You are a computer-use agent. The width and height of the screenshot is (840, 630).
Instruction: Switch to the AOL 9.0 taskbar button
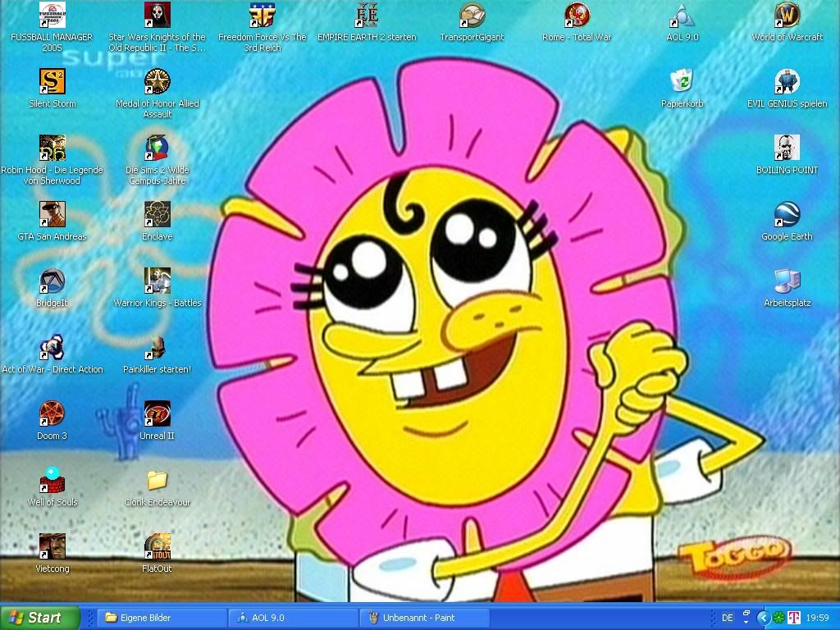293,618
